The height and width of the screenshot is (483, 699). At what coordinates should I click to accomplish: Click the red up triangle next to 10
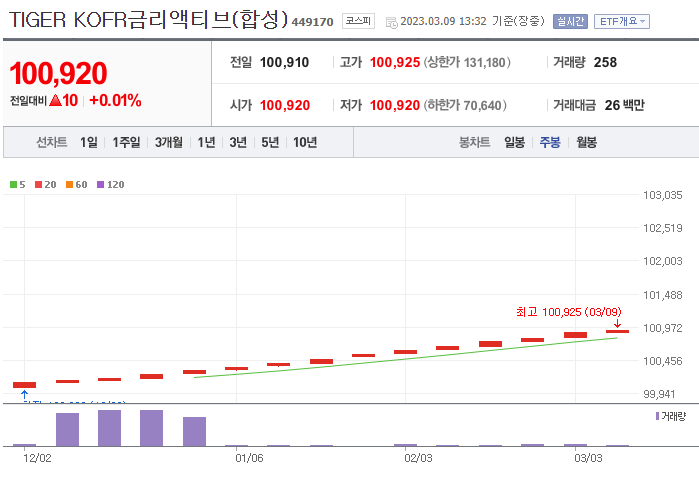pyautogui.click(x=55, y=100)
